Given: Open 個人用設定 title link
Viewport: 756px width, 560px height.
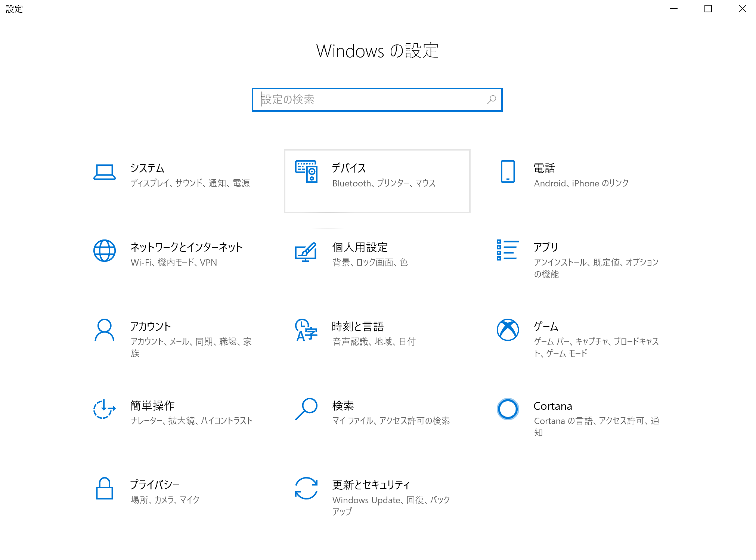Looking at the screenshot, I should [360, 247].
